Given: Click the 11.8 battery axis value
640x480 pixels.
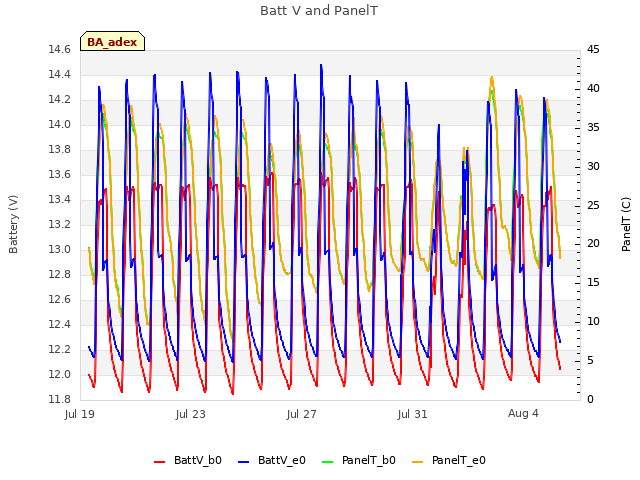Looking at the screenshot, I should tap(60, 399).
